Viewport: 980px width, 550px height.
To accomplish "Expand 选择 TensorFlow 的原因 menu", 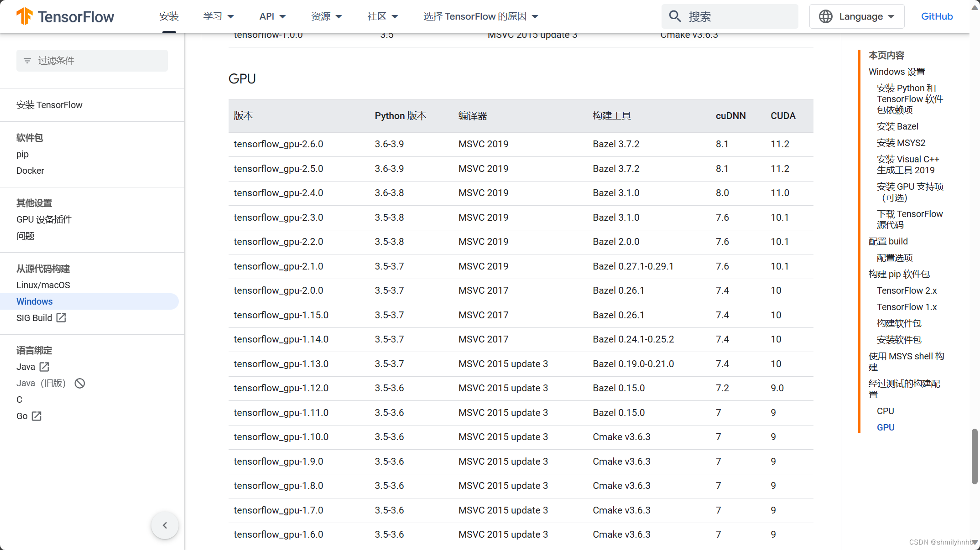I will (x=480, y=16).
